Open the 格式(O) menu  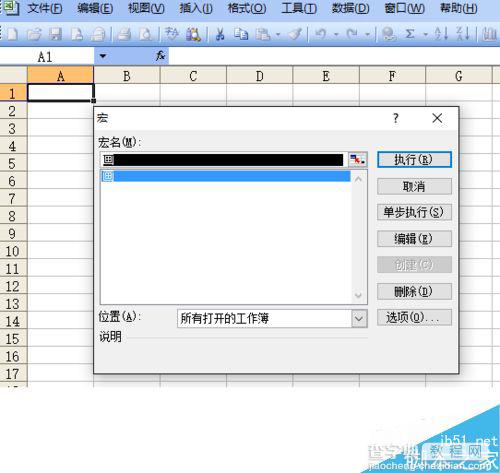[247, 8]
